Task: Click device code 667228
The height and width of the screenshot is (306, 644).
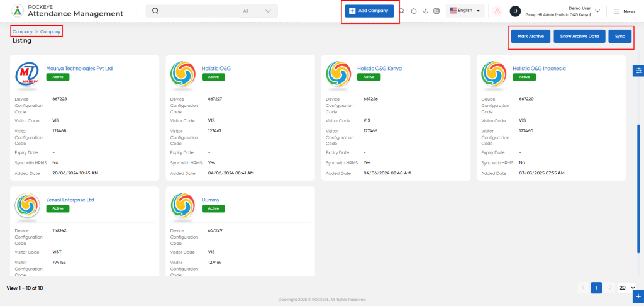Action: pyautogui.click(x=60, y=99)
